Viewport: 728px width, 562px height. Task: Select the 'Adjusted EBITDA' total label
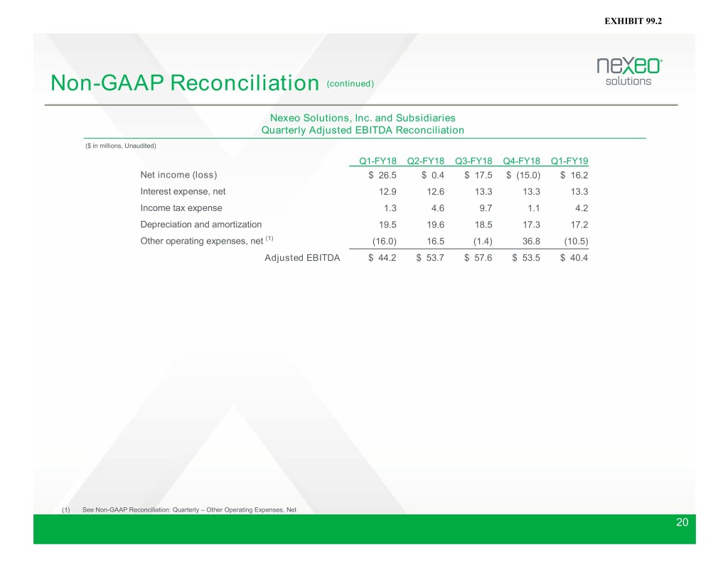pyautogui.click(x=302, y=258)
